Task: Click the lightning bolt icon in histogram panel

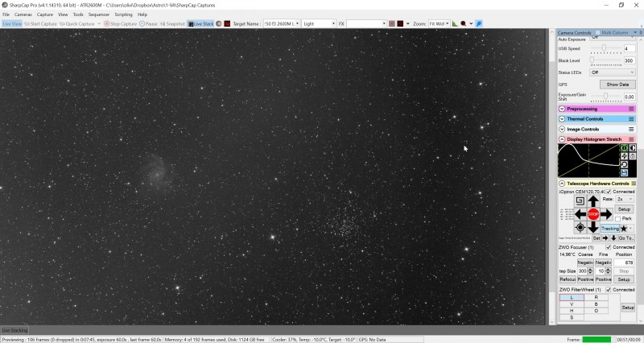Action: click(625, 156)
